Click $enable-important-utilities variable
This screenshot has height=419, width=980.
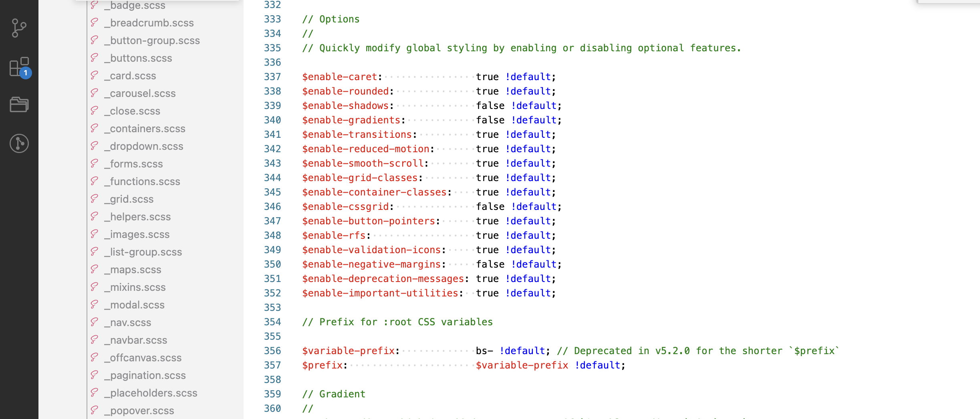tap(380, 293)
